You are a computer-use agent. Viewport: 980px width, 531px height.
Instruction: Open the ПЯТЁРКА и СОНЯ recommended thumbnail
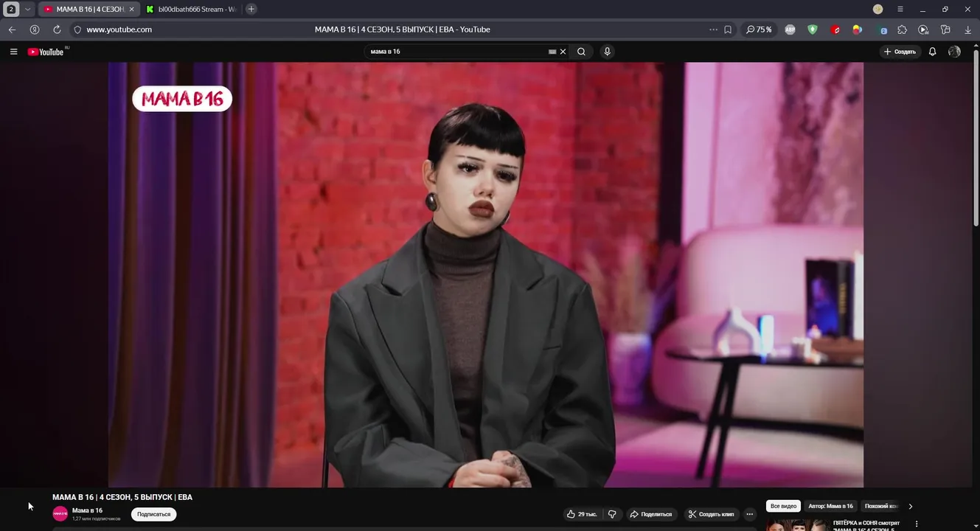pyautogui.click(x=796, y=525)
